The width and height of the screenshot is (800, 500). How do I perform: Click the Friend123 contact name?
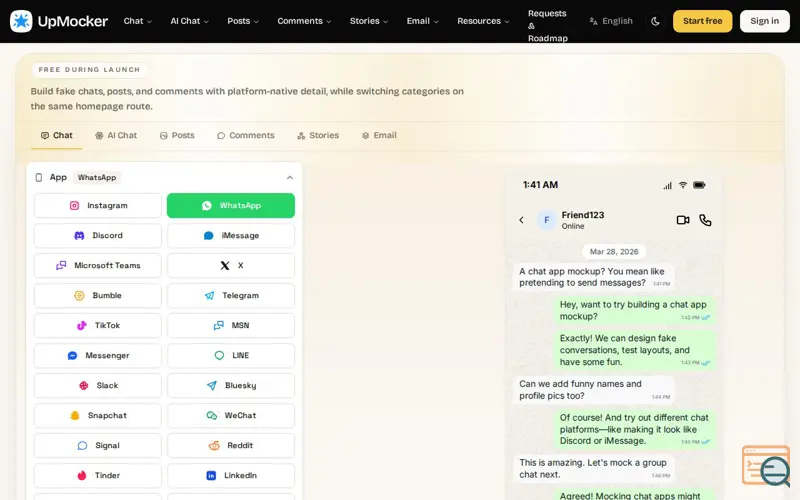point(583,215)
